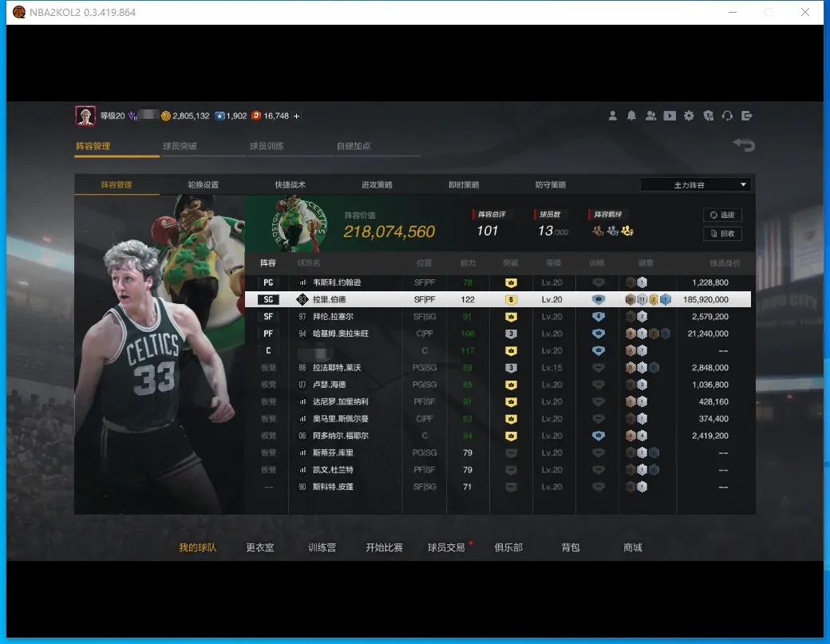Image resolution: width=830 pixels, height=644 pixels.
Task: Open the 轮换设置 sub-tab
Action: 203,184
